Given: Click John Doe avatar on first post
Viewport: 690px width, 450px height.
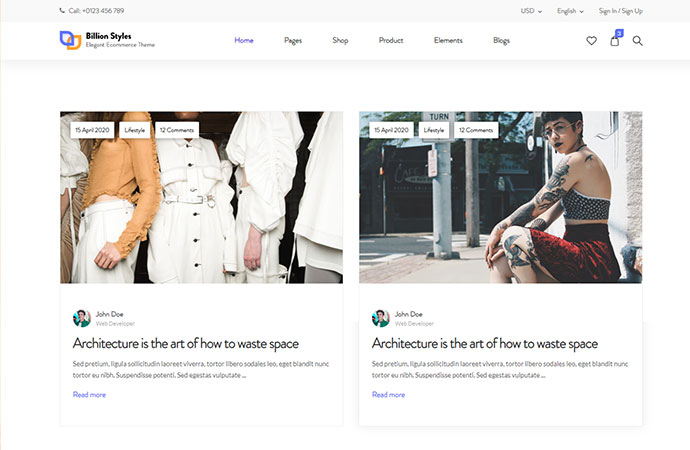Looking at the screenshot, I should (x=82, y=318).
